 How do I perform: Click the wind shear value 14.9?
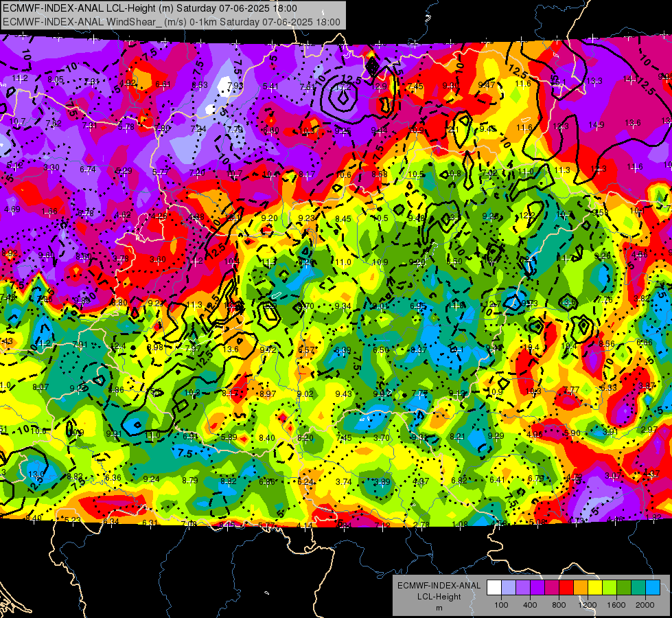596,125
